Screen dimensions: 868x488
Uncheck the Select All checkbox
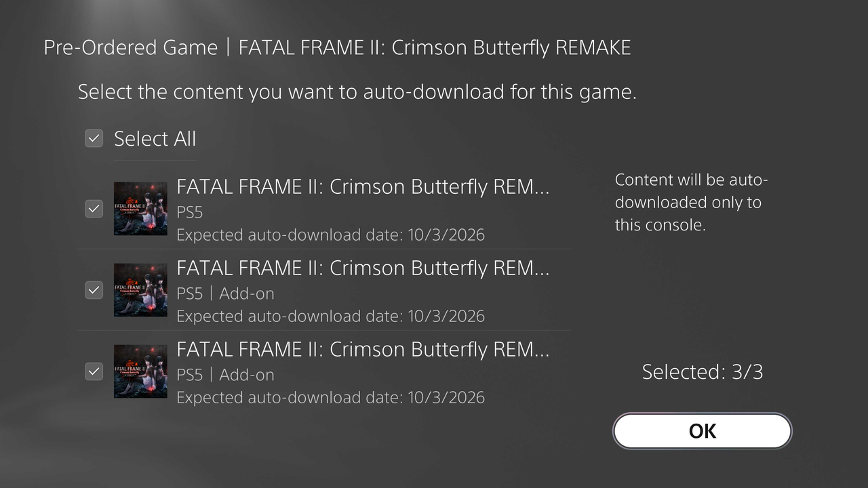pyautogui.click(x=94, y=138)
